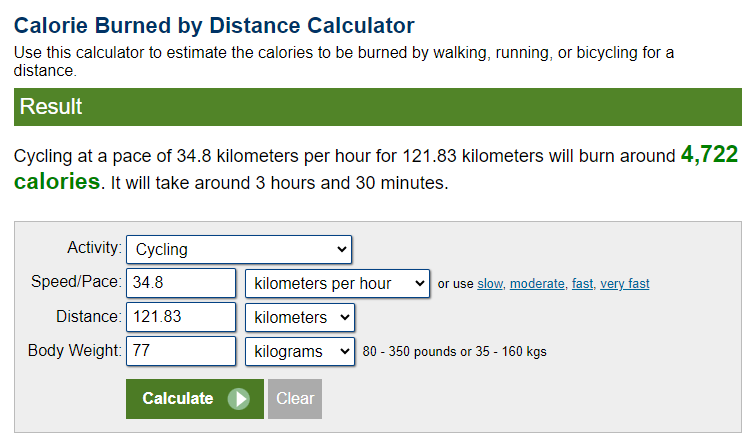The width and height of the screenshot is (754, 445).
Task: Click the Activity label
Action: [94, 247]
